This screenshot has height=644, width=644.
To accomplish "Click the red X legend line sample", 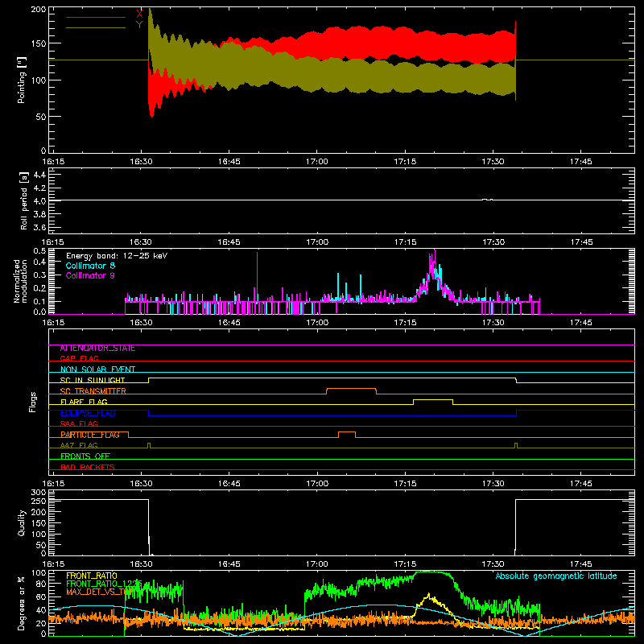I will (96, 17).
